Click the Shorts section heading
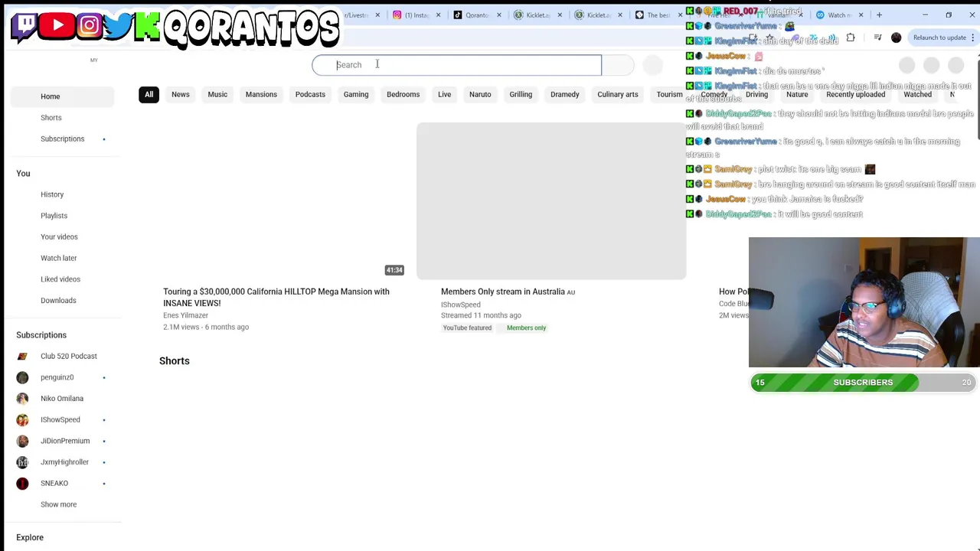The image size is (980, 551). 175,361
